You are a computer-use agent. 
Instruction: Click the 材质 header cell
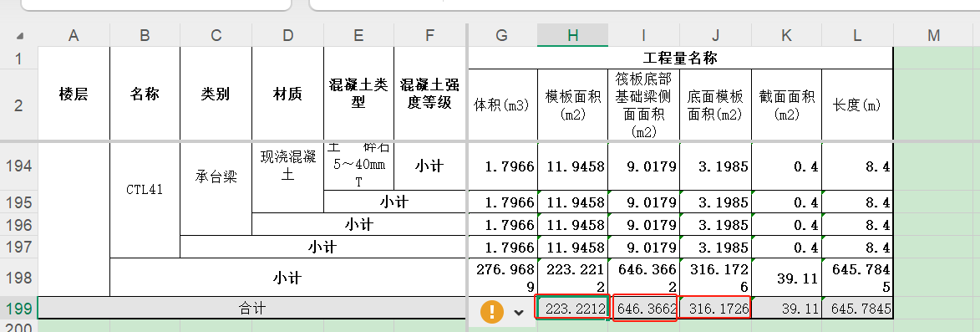[287, 94]
